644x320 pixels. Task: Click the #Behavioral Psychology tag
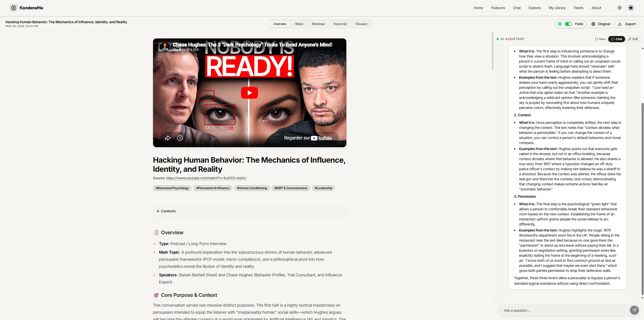(x=172, y=188)
